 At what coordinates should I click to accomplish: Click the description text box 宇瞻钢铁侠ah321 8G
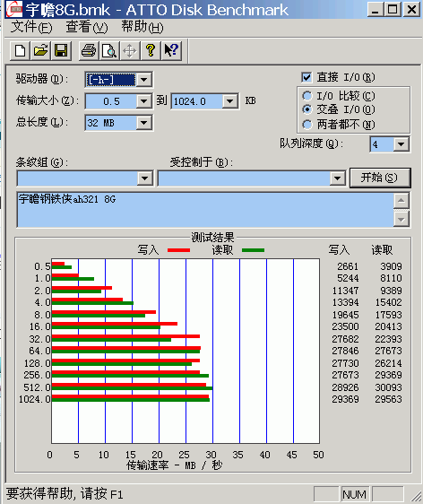205,210
